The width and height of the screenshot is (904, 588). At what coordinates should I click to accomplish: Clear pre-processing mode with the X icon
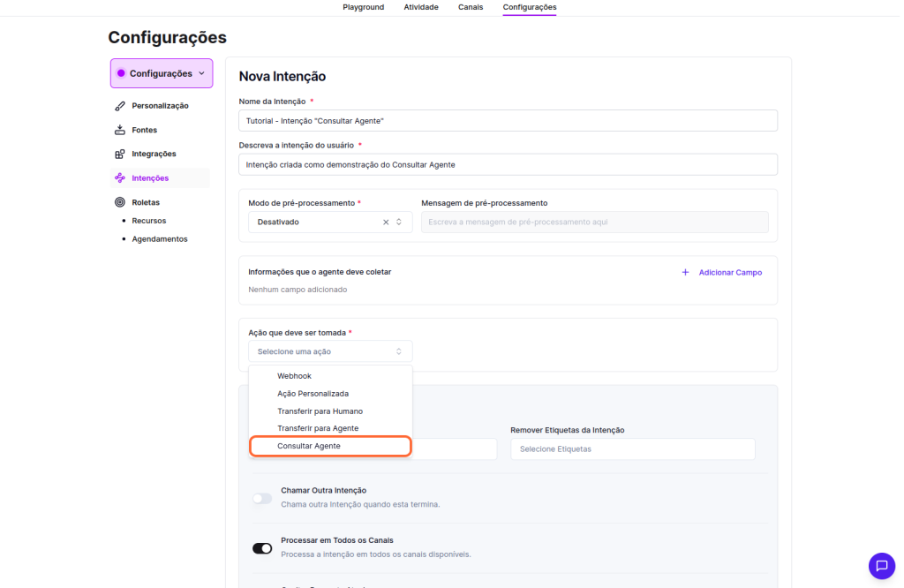point(386,222)
